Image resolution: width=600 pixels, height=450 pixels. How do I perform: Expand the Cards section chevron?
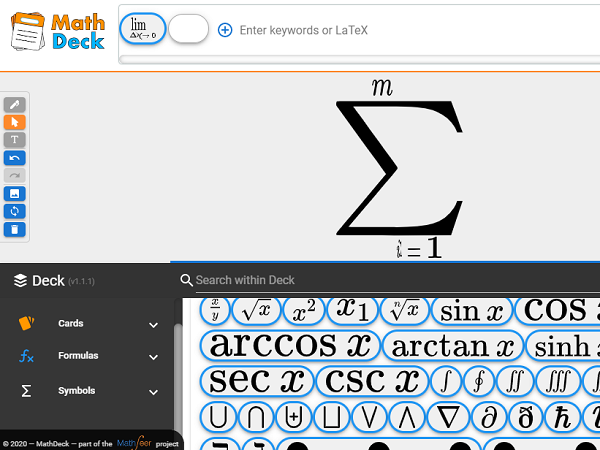(x=153, y=325)
